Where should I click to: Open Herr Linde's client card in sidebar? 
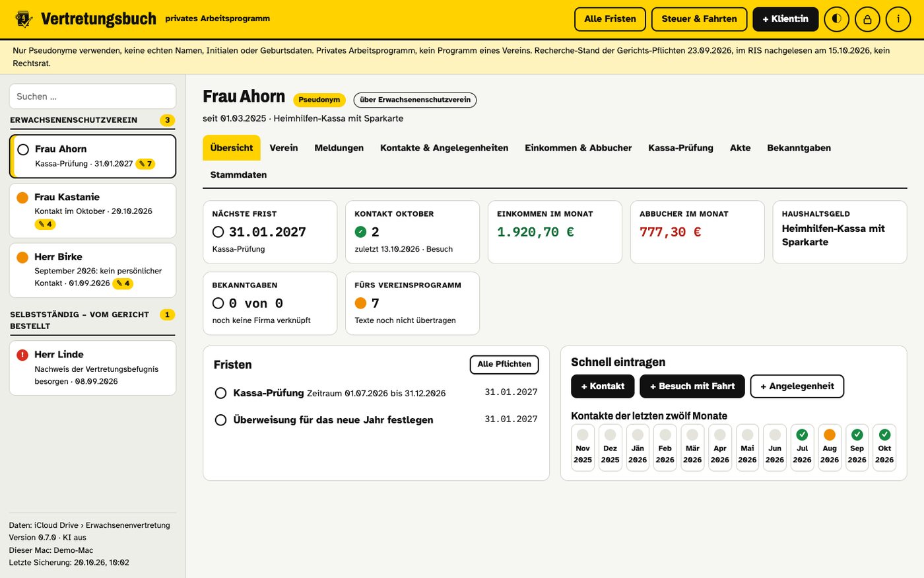(x=92, y=368)
